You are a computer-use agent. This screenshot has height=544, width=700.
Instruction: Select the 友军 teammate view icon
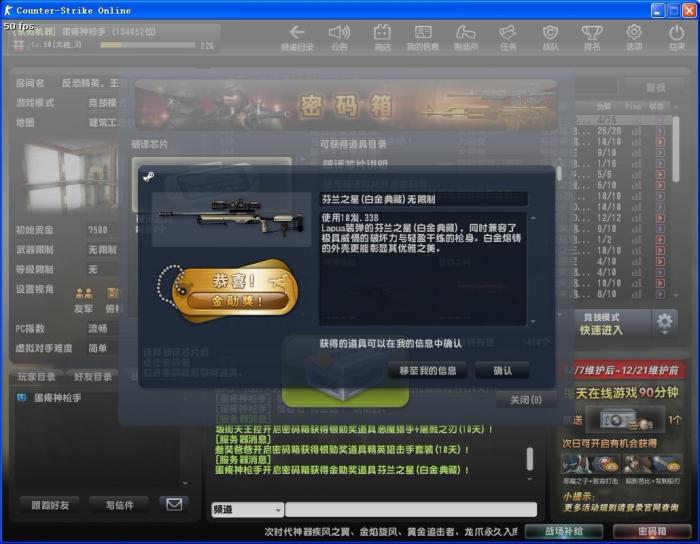pos(84,293)
